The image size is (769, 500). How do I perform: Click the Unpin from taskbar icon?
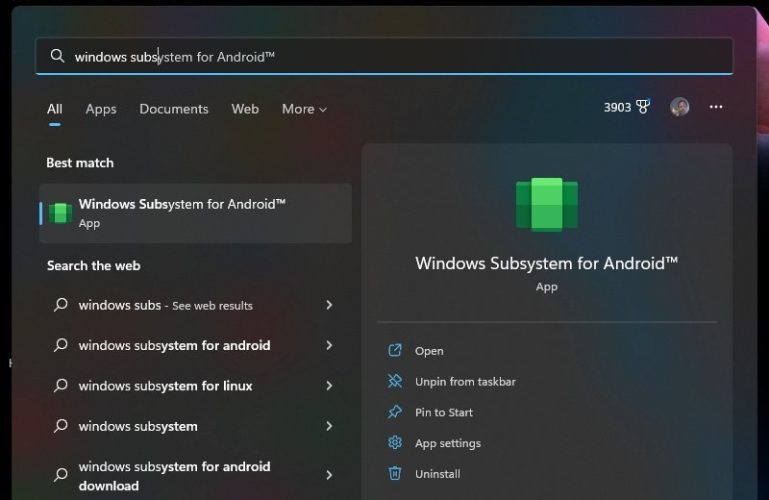pyautogui.click(x=395, y=381)
